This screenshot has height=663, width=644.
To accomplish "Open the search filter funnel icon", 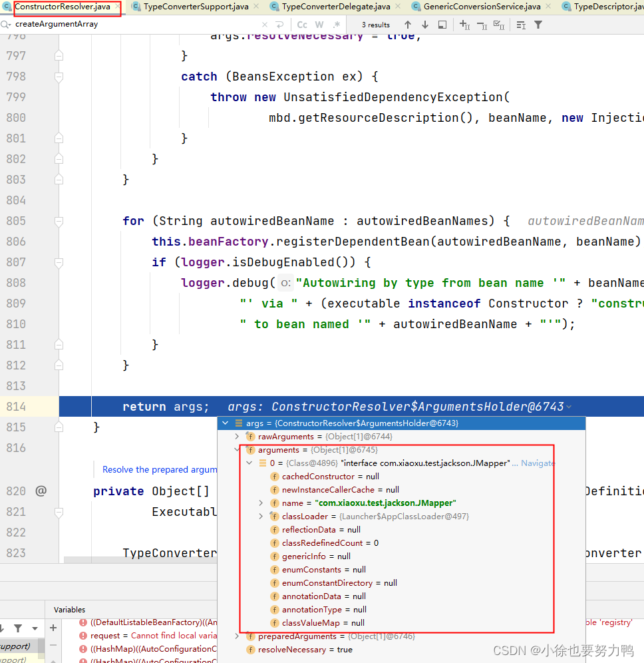I will (x=538, y=25).
